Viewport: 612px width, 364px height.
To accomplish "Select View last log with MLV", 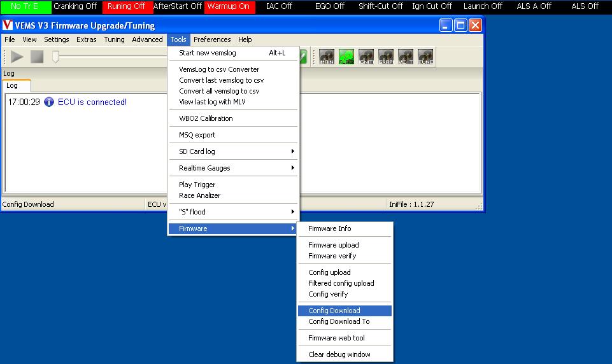I will click(234, 102).
